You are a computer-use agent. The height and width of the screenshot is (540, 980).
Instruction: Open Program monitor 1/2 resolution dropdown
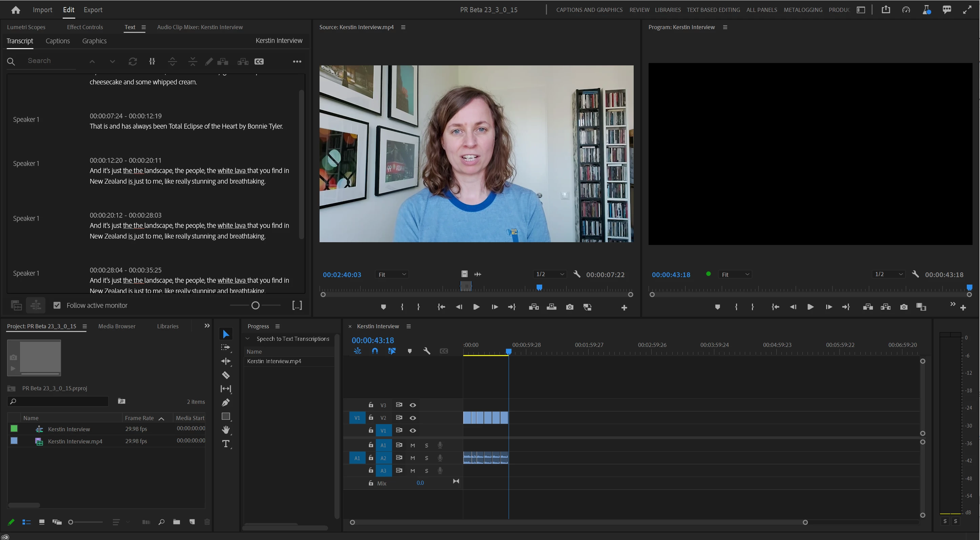pos(888,274)
